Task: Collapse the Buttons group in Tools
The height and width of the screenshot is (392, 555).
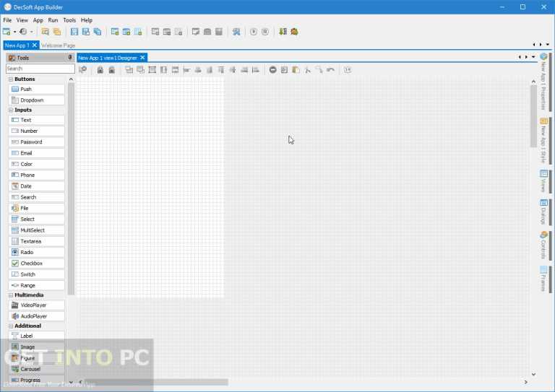Action: pyautogui.click(x=11, y=79)
